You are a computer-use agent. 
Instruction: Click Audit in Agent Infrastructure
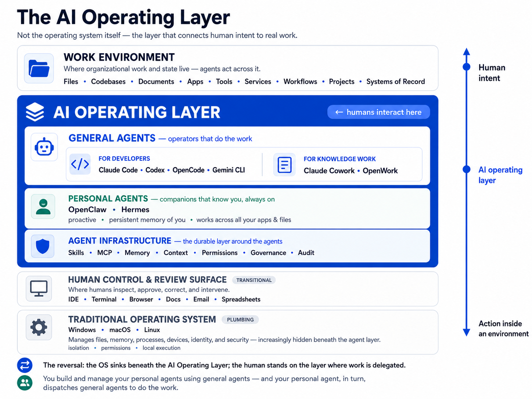306,253
